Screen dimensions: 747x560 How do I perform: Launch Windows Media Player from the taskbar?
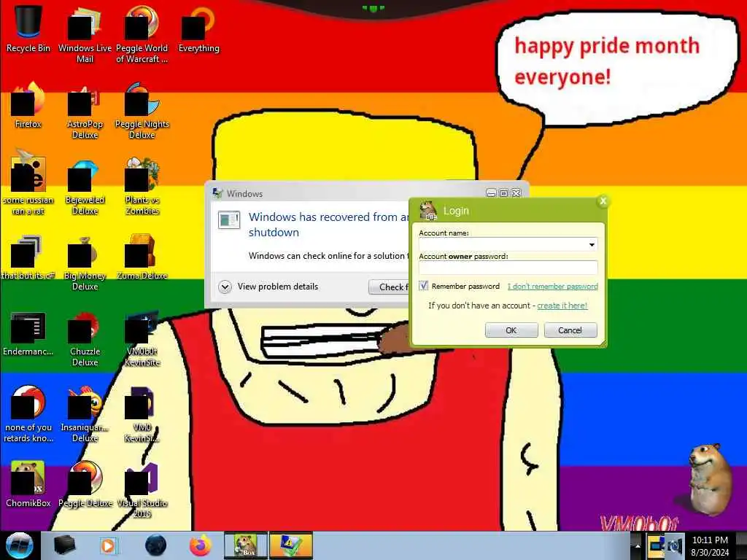[x=108, y=545]
